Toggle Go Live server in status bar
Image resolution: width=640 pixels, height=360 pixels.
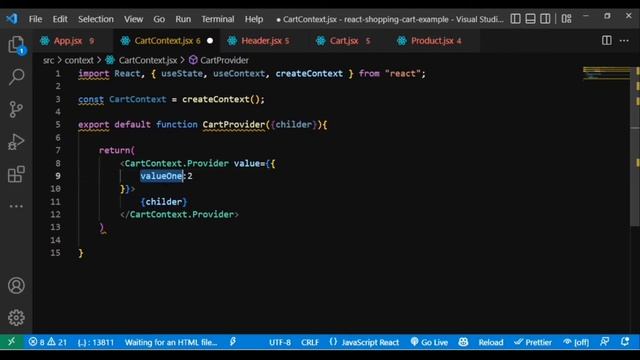click(x=429, y=342)
